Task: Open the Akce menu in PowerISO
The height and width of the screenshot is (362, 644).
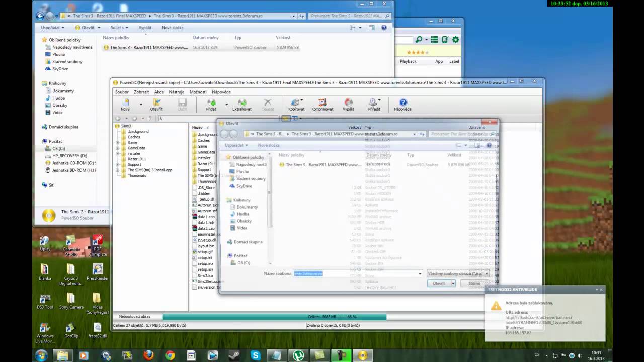Action: click(159, 92)
